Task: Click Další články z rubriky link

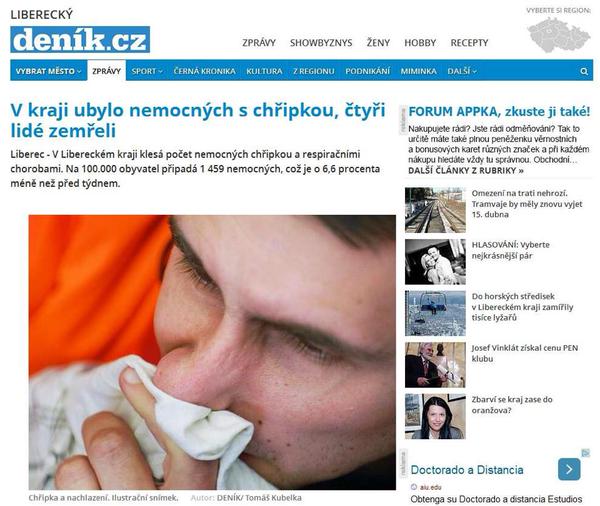Action: click(x=466, y=171)
